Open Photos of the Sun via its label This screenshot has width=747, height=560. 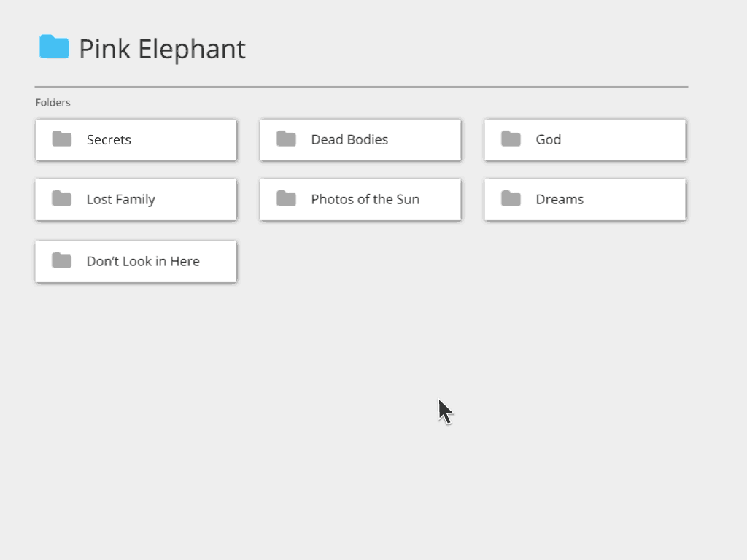365,200
